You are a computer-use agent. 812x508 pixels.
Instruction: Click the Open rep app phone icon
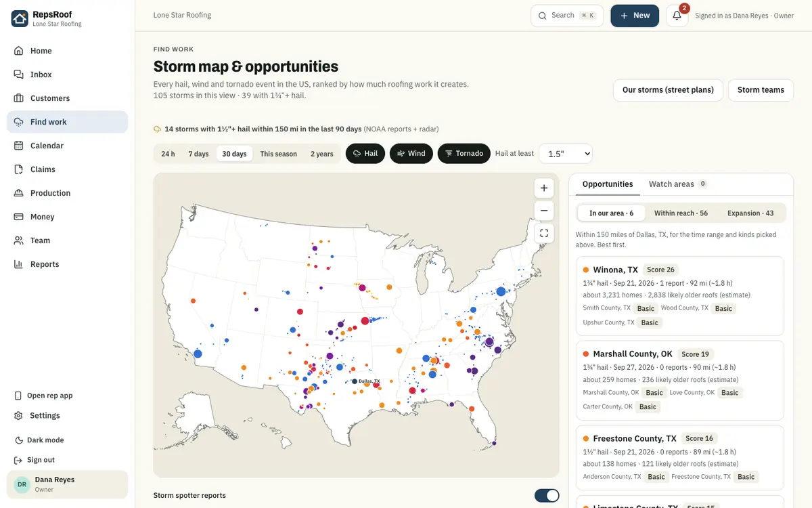18,396
